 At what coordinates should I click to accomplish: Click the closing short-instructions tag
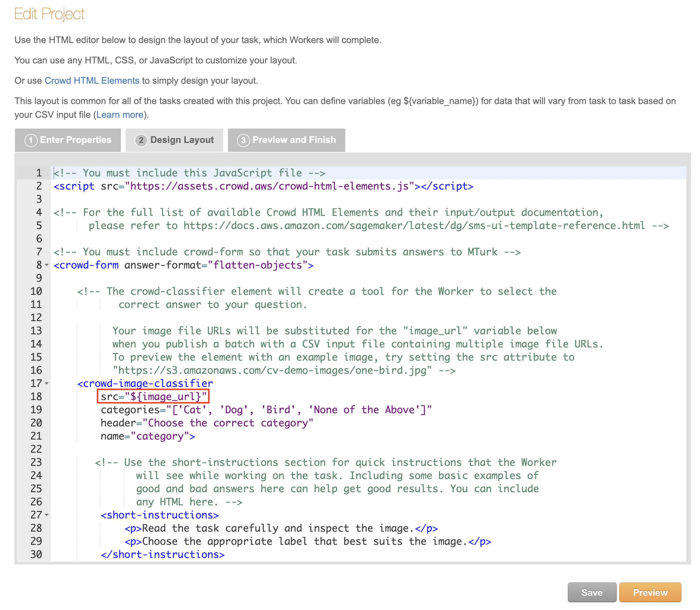click(x=163, y=554)
